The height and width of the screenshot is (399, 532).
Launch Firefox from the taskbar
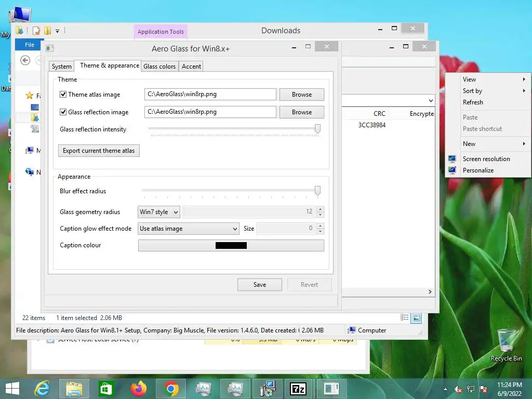[x=138, y=389]
